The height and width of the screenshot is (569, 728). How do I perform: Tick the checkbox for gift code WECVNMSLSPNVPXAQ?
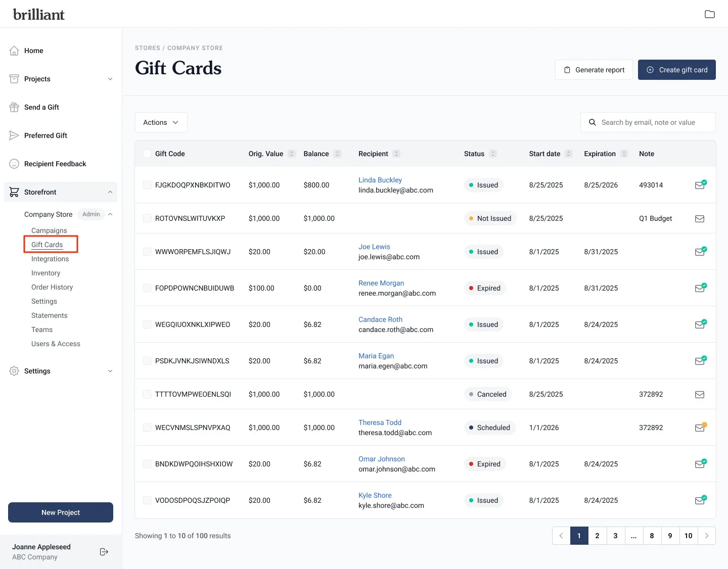(147, 428)
